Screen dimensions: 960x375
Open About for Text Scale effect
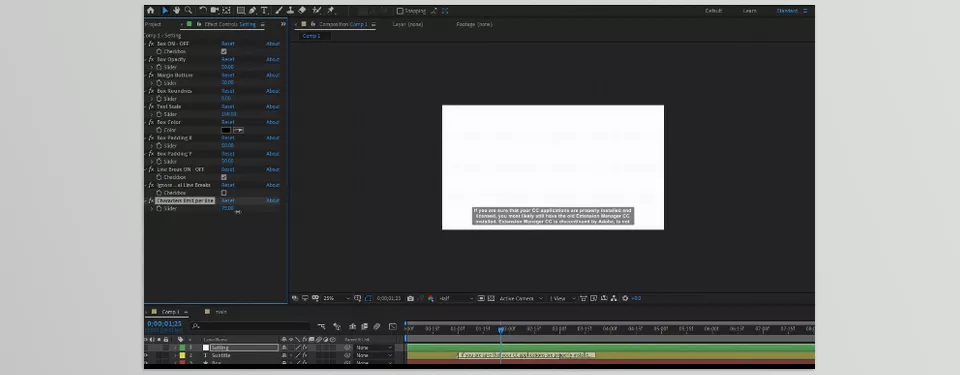(273, 107)
